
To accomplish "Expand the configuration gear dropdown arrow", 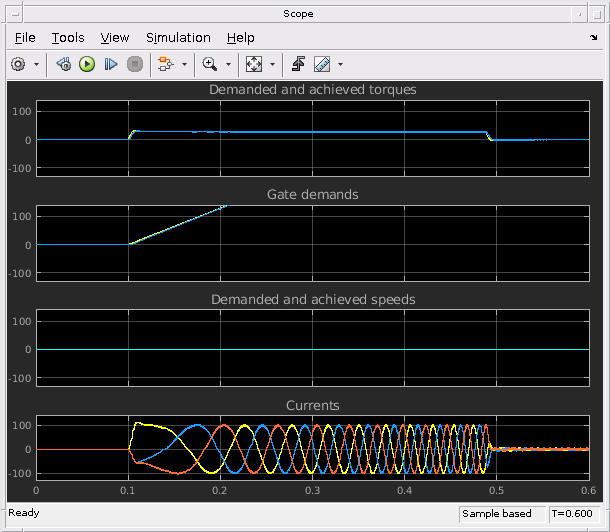I will point(37,64).
